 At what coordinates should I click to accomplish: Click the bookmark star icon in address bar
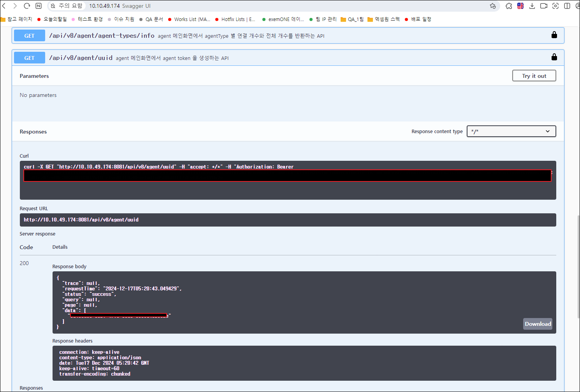pos(493,6)
